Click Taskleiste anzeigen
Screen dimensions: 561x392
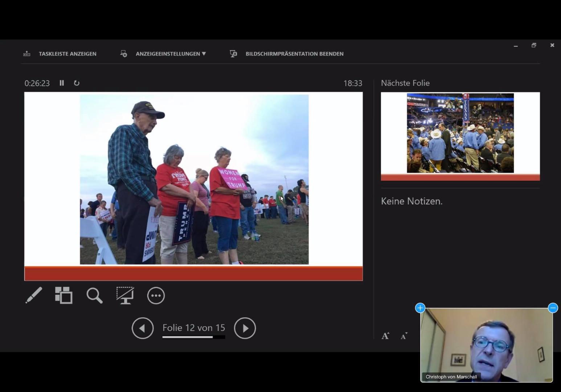[67, 54]
